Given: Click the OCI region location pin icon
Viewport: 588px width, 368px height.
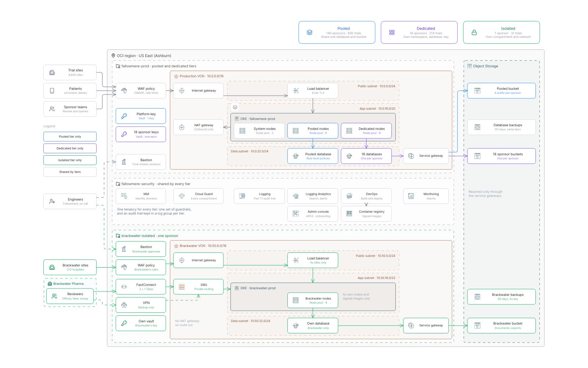Looking at the screenshot, I should click(113, 56).
